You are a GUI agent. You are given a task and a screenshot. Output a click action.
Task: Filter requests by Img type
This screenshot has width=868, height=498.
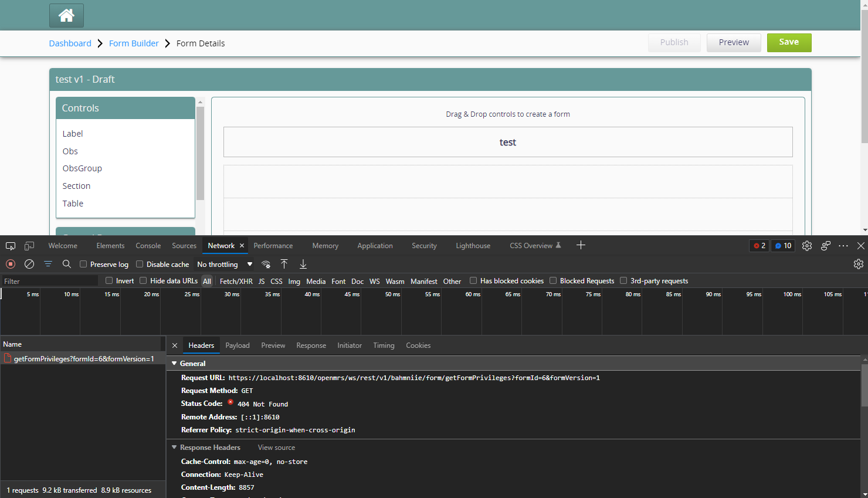tap(294, 282)
